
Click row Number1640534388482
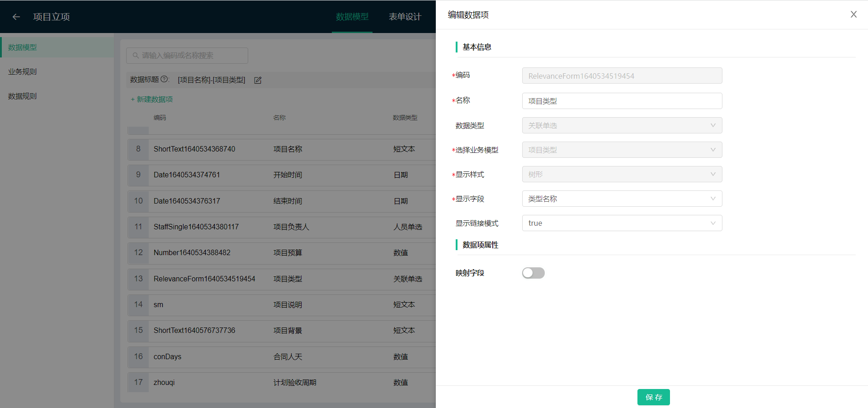coord(282,253)
